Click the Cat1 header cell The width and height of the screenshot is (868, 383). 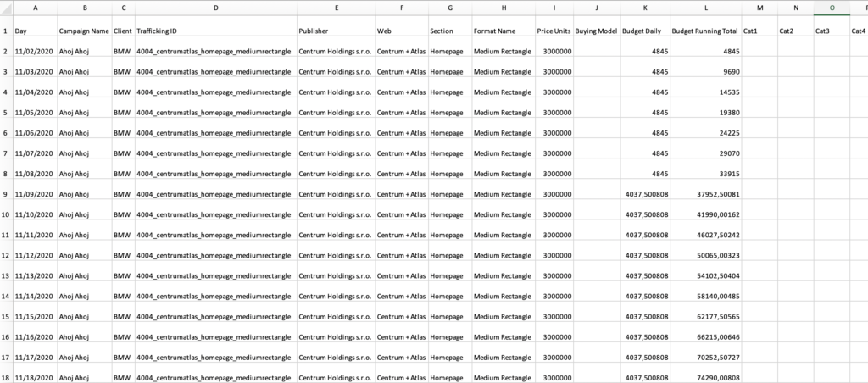pyautogui.click(x=758, y=31)
